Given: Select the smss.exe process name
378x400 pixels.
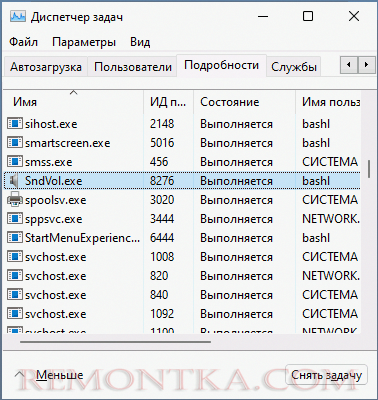Looking at the screenshot, I should (49, 162).
